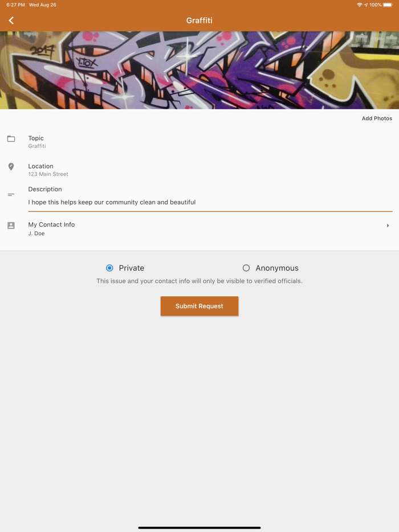Open the My Contact Info row

pos(199,228)
